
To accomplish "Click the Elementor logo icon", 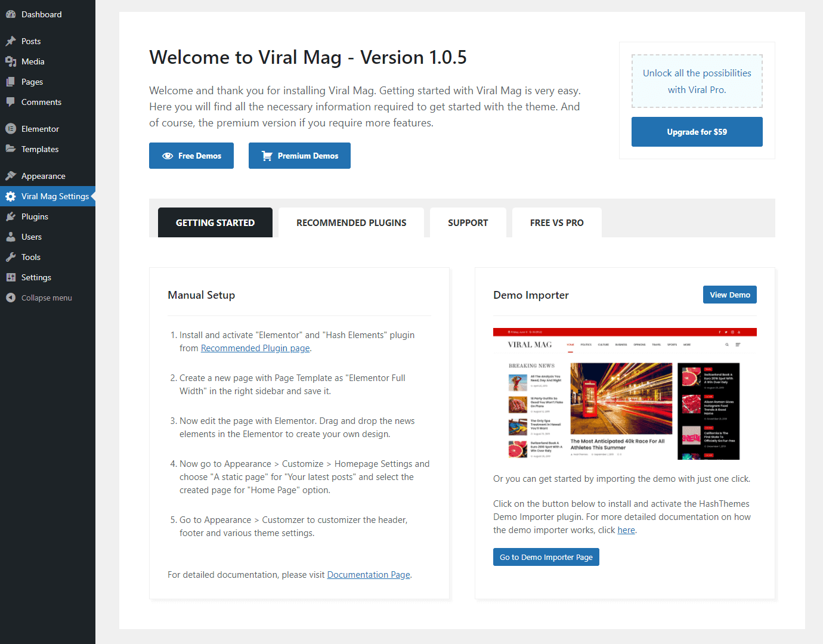I will point(11,129).
